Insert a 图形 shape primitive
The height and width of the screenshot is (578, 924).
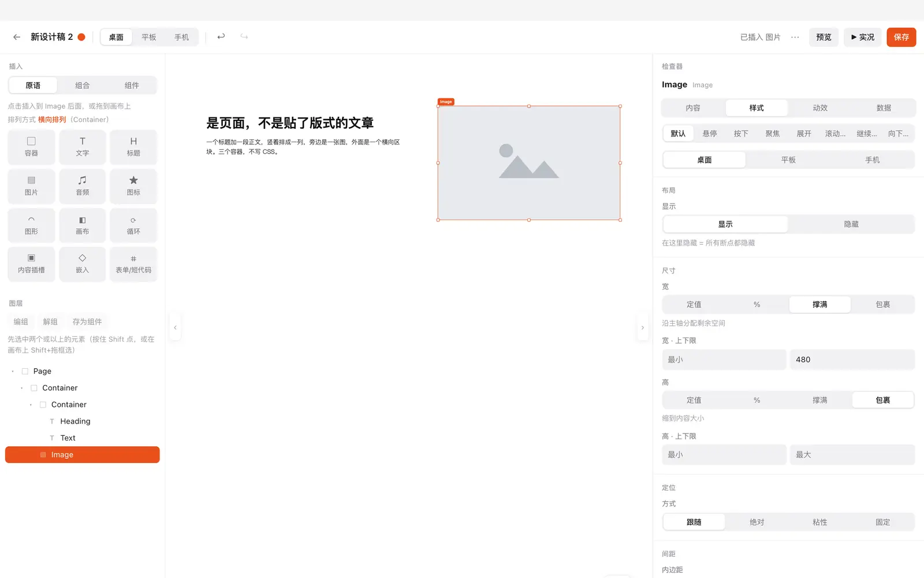click(x=31, y=225)
